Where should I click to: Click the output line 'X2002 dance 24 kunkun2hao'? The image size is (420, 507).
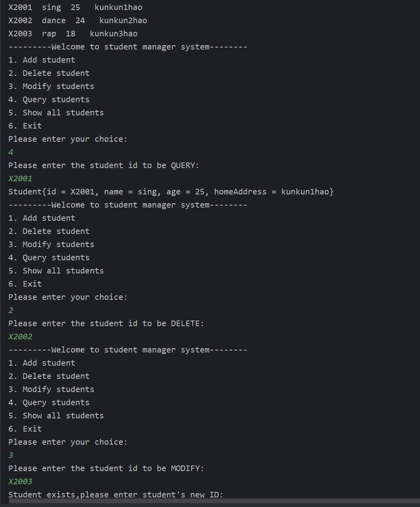pos(77,21)
